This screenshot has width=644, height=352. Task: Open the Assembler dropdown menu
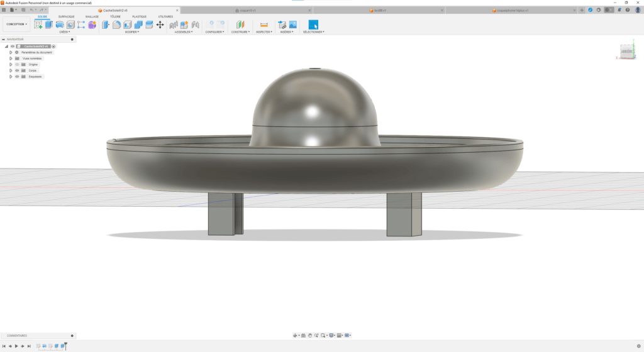pos(184,32)
